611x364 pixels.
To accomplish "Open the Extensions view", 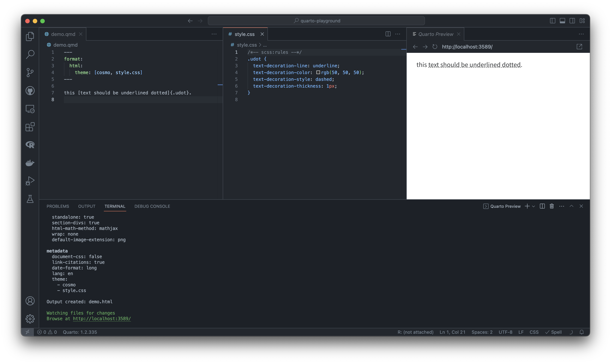I will click(x=30, y=127).
